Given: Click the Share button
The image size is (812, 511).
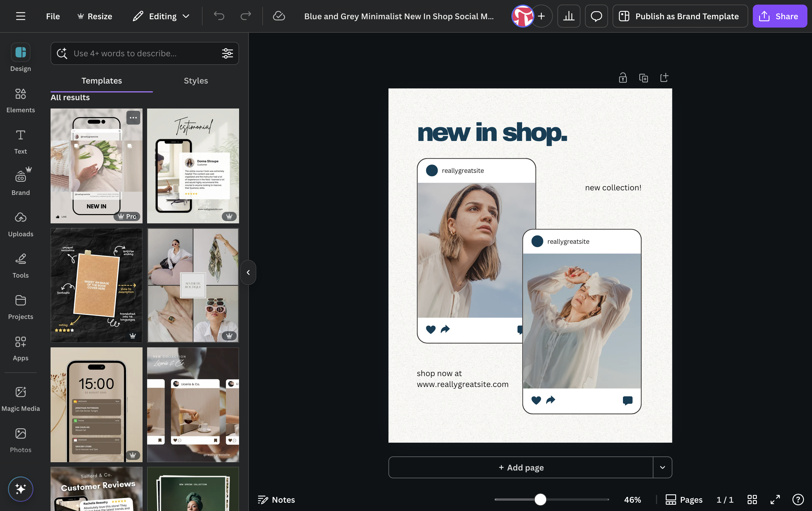Looking at the screenshot, I should tap(780, 16).
